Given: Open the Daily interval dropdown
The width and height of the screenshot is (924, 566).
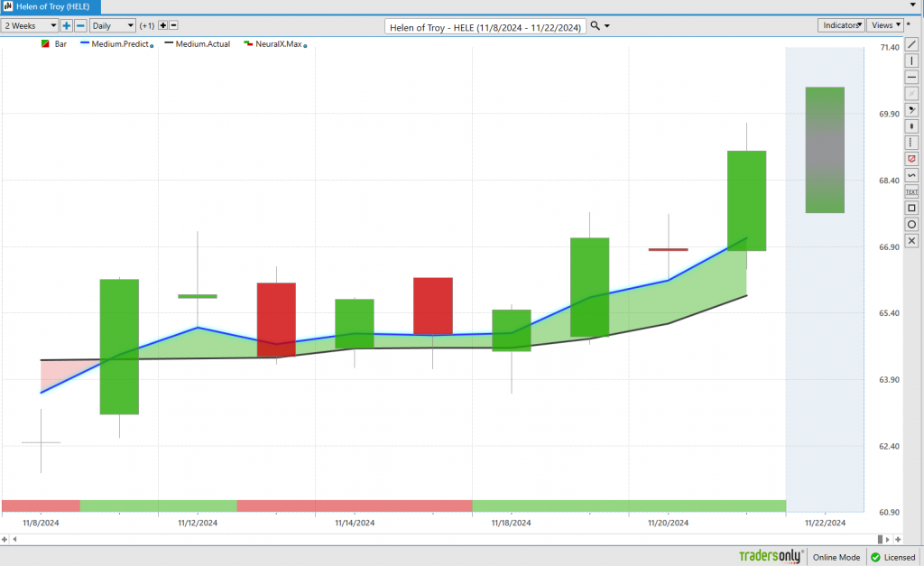Looking at the screenshot, I should coord(113,25).
